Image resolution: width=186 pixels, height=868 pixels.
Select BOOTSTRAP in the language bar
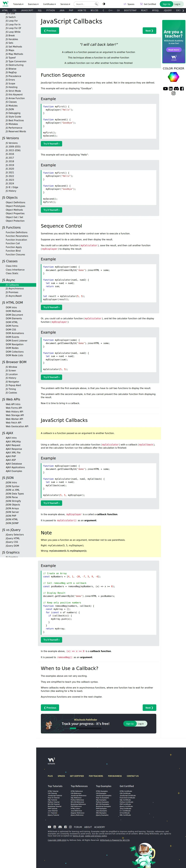(130, 10)
